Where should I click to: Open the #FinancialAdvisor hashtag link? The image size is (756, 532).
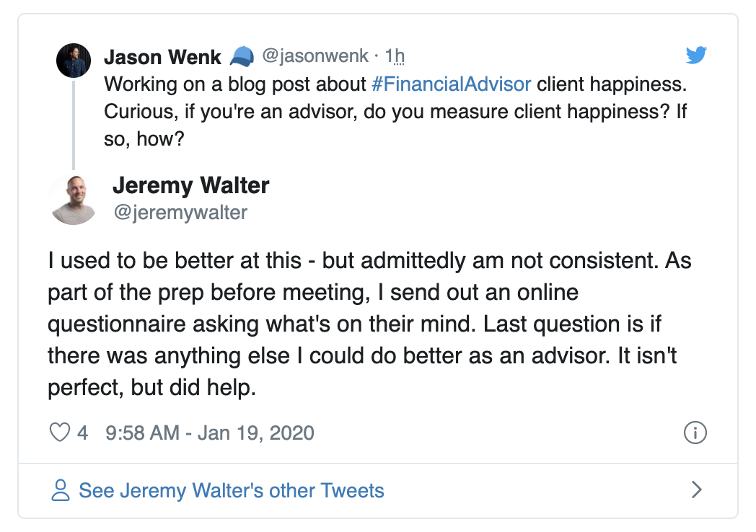click(452, 84)
